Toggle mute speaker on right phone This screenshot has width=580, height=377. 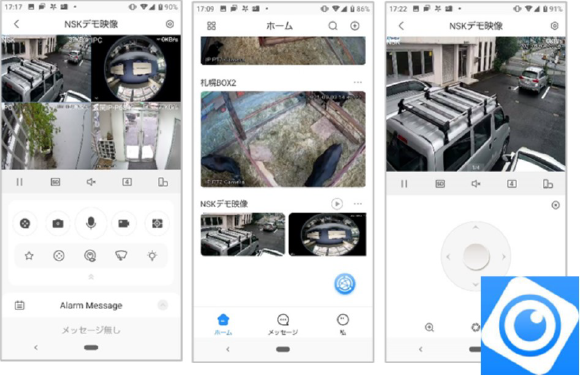pyautogui.click(x=476, y=184)
